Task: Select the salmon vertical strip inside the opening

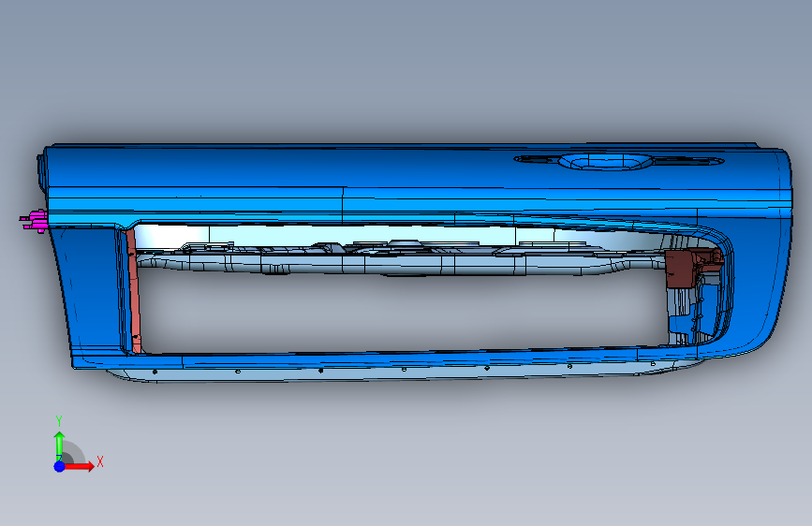Action: coord(134,291)
